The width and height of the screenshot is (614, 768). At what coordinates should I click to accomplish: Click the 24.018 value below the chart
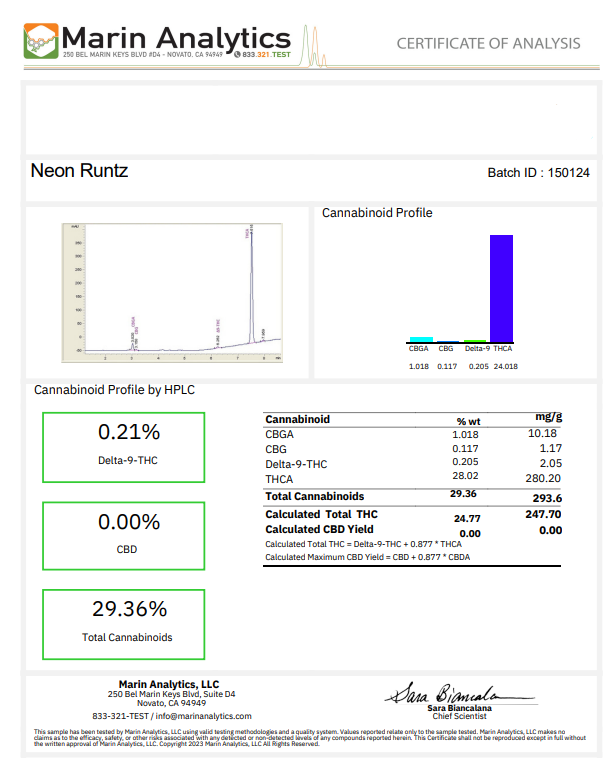506,366
